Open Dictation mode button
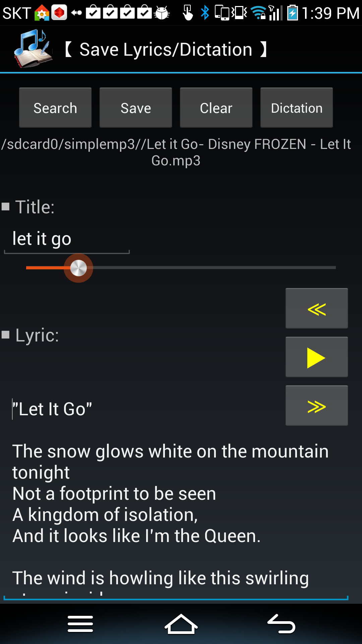 297,108
